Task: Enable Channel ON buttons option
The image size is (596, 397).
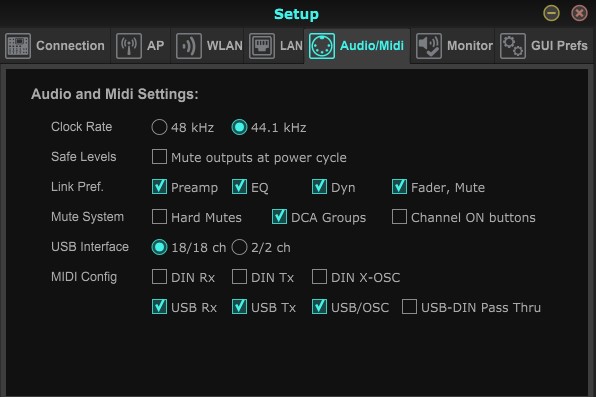Action: (399, 217)
